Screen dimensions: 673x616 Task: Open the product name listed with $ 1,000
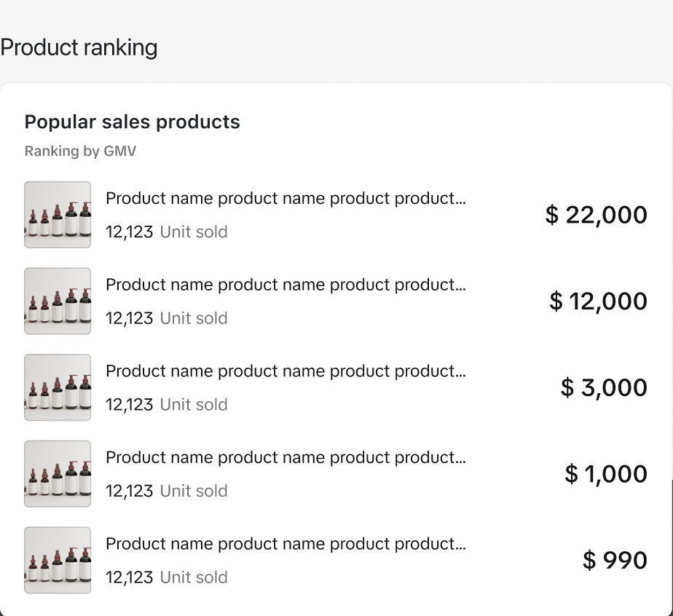point(286,458)
